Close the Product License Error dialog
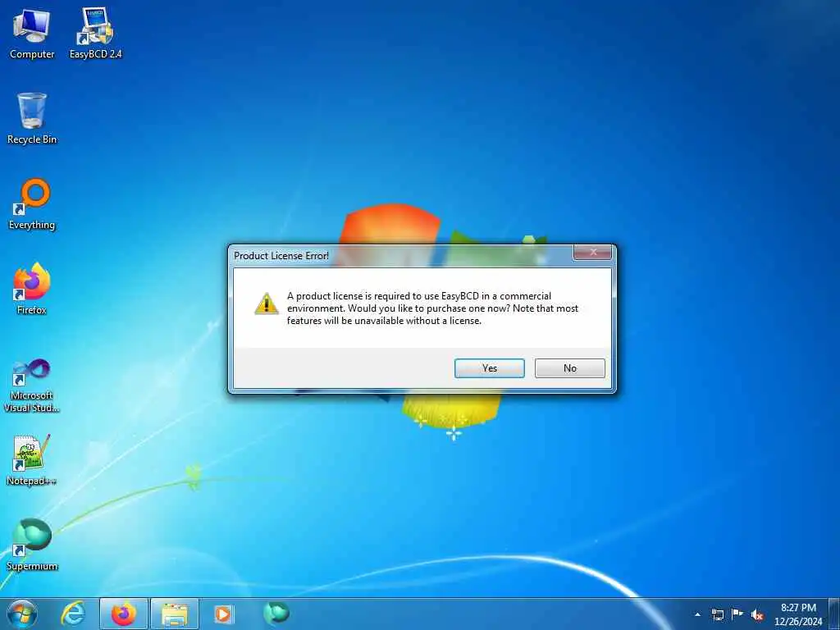 click(592, 253)
